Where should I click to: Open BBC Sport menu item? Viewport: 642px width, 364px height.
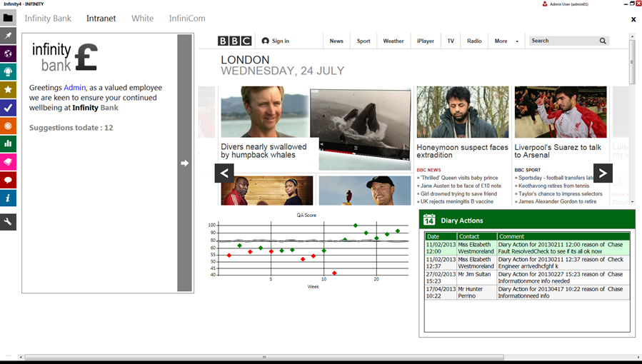tap(363, 41)
